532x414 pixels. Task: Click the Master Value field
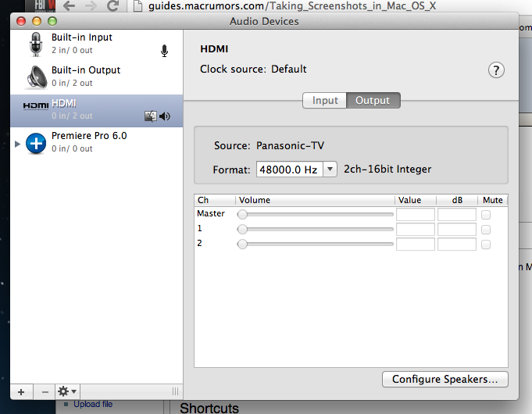point(416,215)
